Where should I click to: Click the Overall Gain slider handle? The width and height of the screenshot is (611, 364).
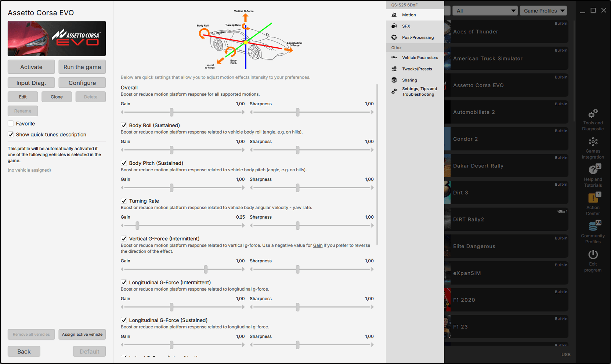coord(171,112)
